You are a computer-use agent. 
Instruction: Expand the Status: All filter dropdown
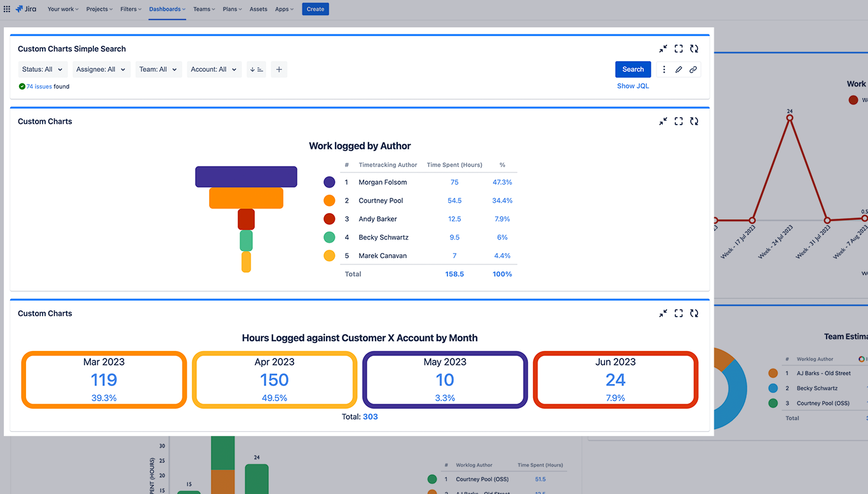pyautogui.click(x=43, y=69)
